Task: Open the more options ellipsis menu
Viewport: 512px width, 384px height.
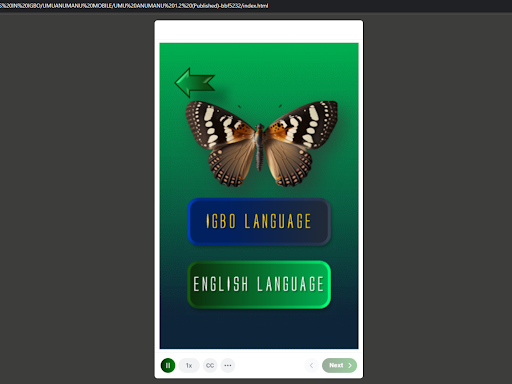Action: coord(228,365)
